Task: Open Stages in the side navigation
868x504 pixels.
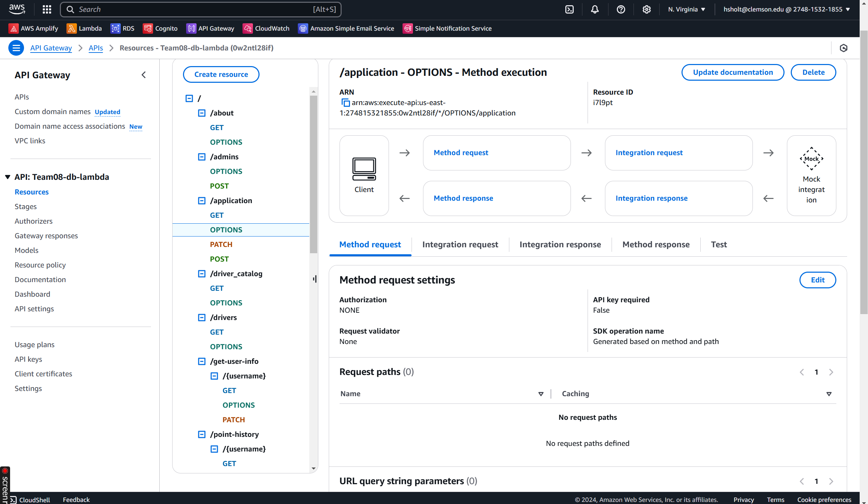Action: [25, 207]
